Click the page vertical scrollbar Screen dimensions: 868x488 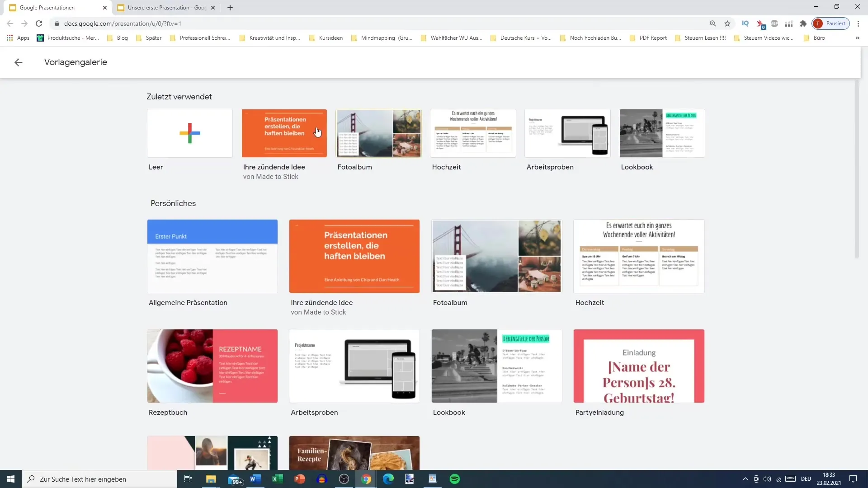click(857, 169)
